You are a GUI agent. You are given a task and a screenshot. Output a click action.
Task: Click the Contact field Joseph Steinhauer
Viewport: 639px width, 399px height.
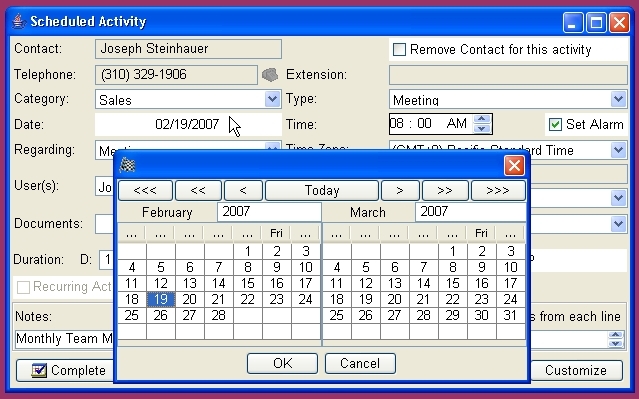(x=188, y=49)
